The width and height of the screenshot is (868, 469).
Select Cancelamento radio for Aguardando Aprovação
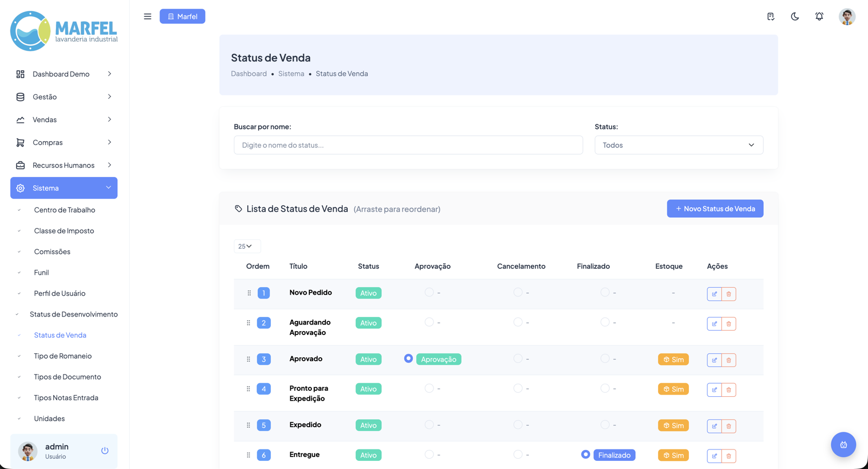tap(518, 322)
